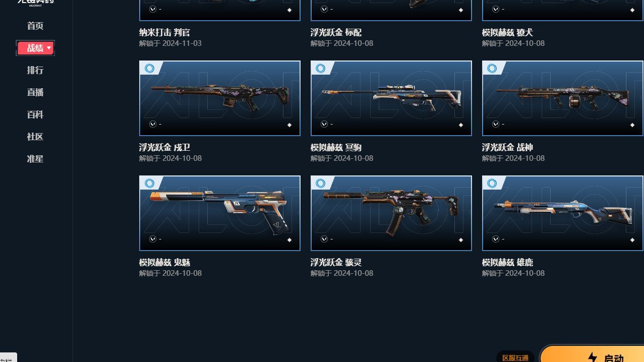Go to the 排行 section
644x362 pixels.
[35, 70]
